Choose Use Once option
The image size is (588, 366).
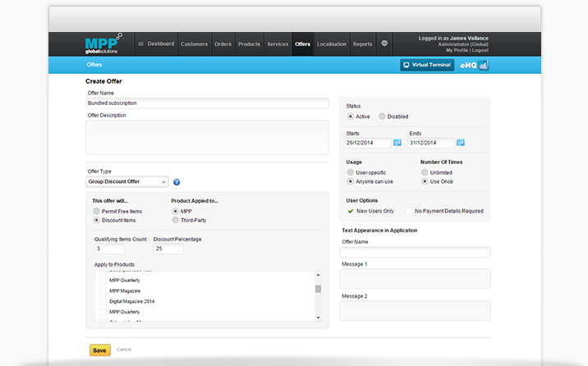(x=425, y=181)
